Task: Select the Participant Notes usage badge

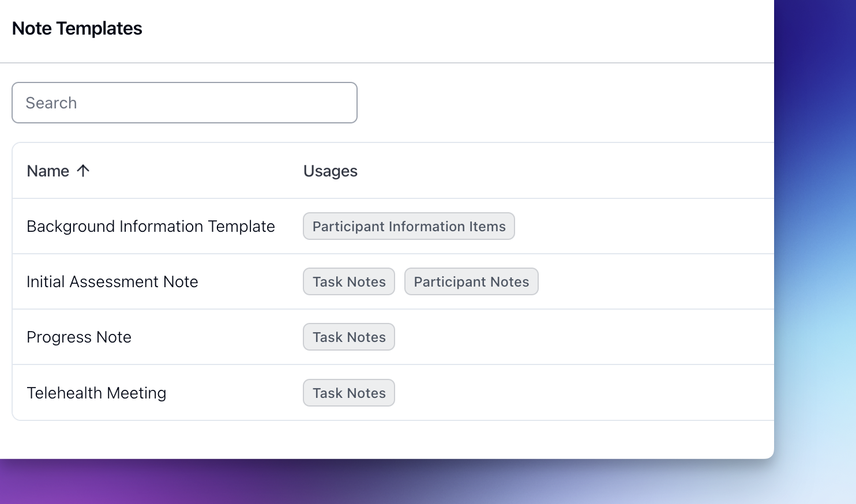Action: pos(471,281)
